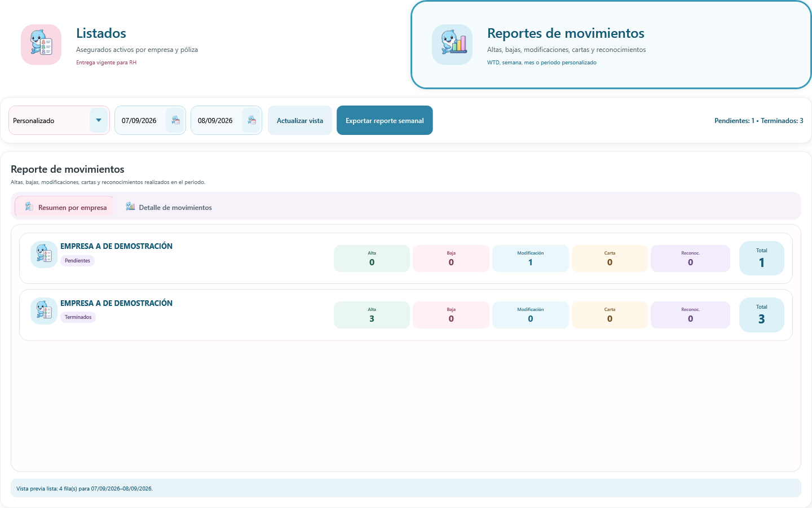Click the "Reporte de movimientos" section heading
This screenshot has width=812, height=508.
click(x=68, y=169)
